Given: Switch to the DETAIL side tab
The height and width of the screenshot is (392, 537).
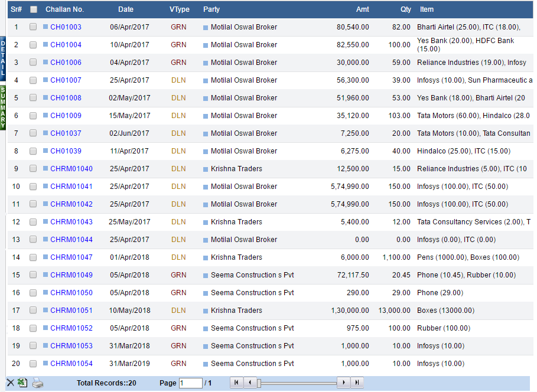Looking at the screenshot, I should pos(3,57).
